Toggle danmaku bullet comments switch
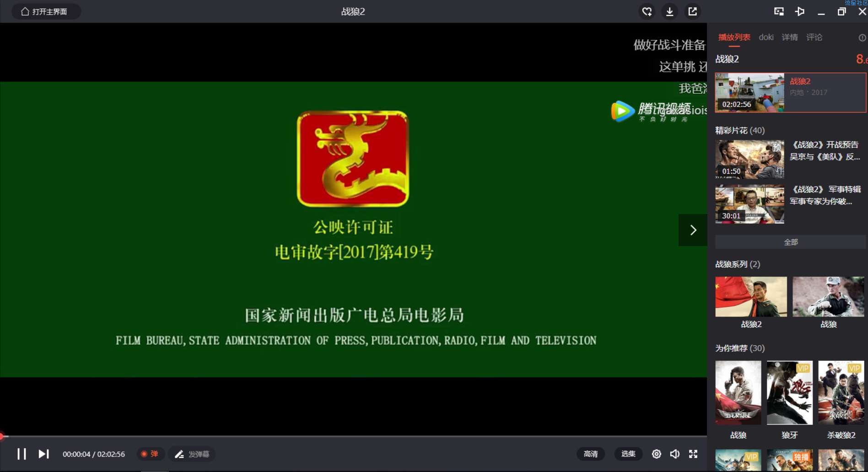The width and height of the screenshot is (868, 472). click(x=150, y=454)
